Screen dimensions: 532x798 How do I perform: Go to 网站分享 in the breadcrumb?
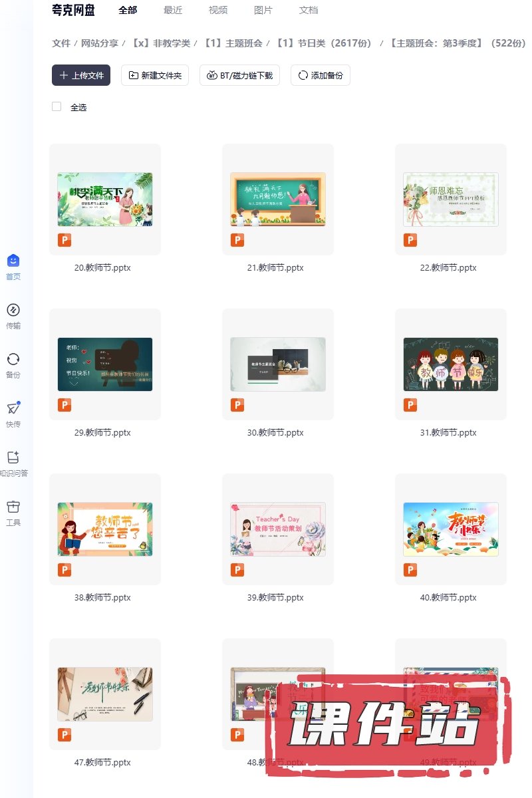click(x=100, y=43)
